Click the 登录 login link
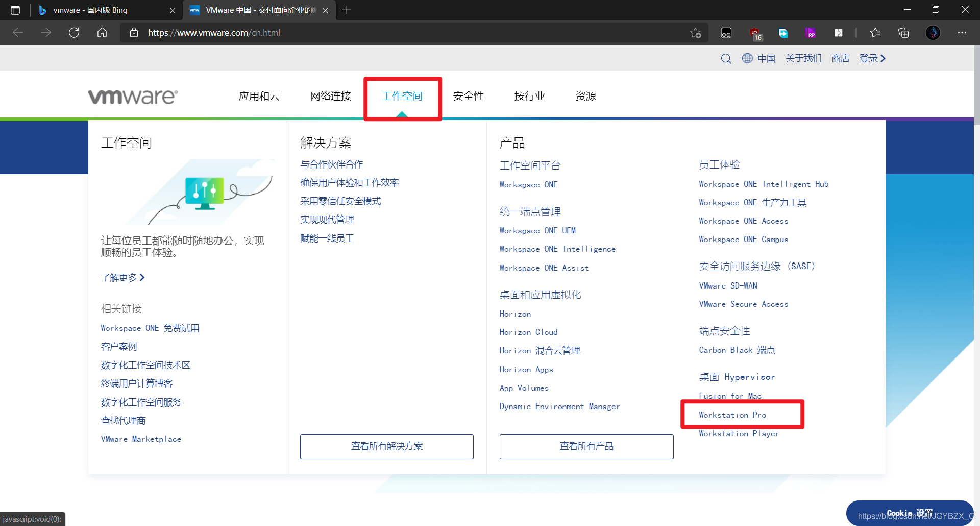 click(x=872, y=58)
